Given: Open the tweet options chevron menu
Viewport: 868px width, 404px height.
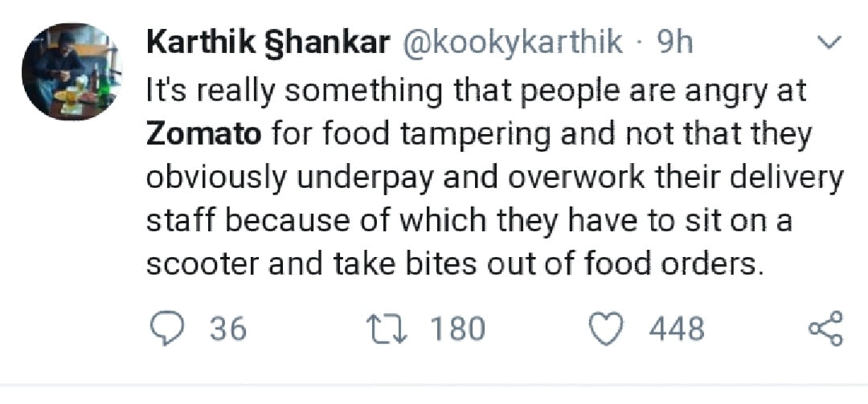Looking at the screenshot, I should (x=827, y=40).
